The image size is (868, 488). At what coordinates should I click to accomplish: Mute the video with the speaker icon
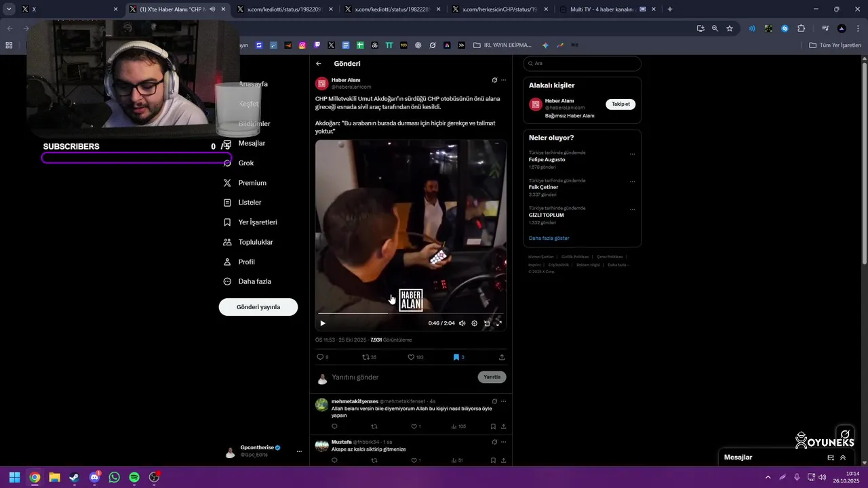tap(462, 323)
